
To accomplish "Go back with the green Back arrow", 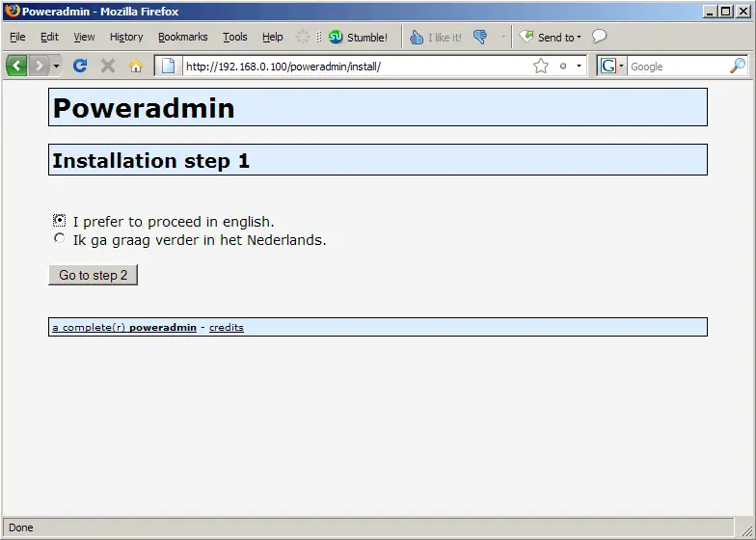I will click(16, 66).
